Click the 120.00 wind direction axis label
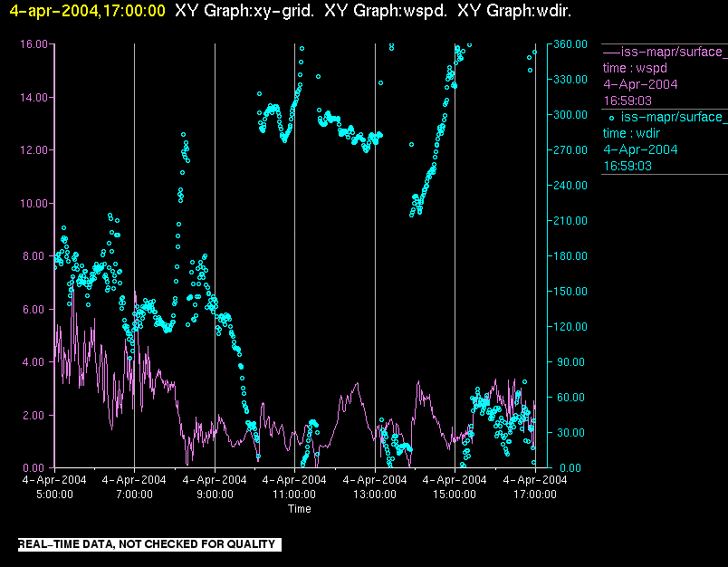The image size is (728, 567). coord(570,326)
